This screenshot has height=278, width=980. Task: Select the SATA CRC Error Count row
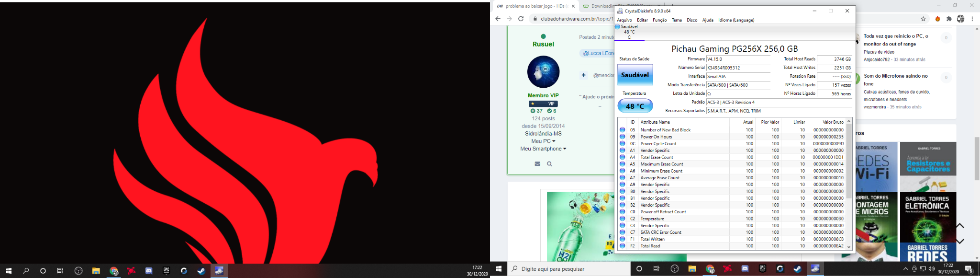[x=732, y=232]
